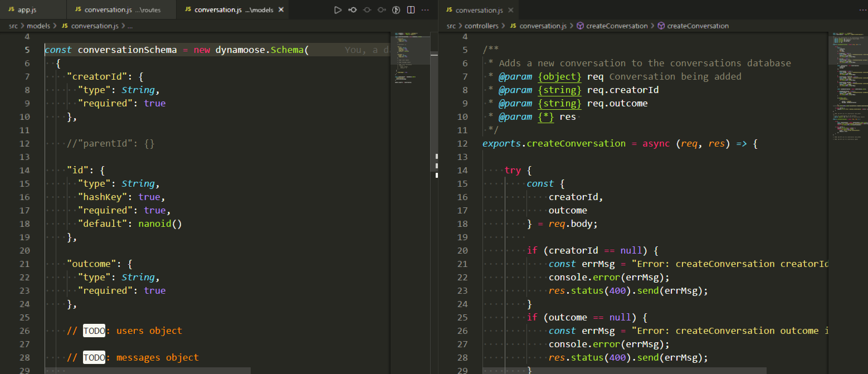
Task: Click the 'async' keyword
Action: pos(656,143)
